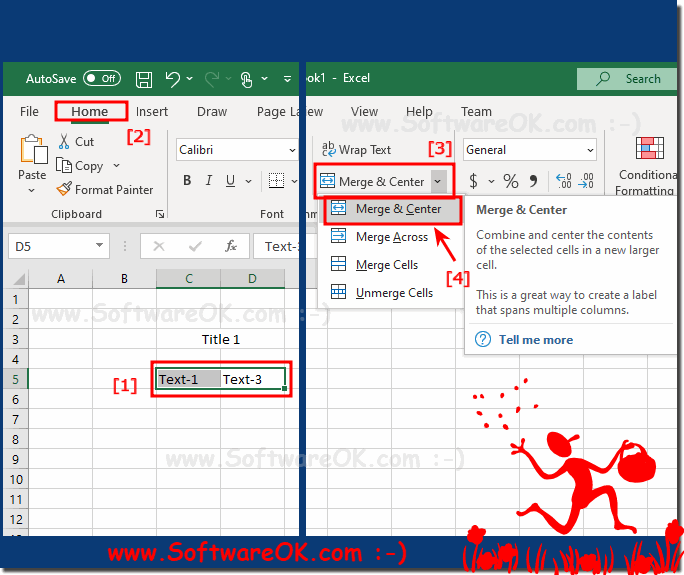The width and height of the screenshot is (684, 575).
Task: Click the Merge & Center ribbon button
Action: pyautogui.click(x=373, y=181)
